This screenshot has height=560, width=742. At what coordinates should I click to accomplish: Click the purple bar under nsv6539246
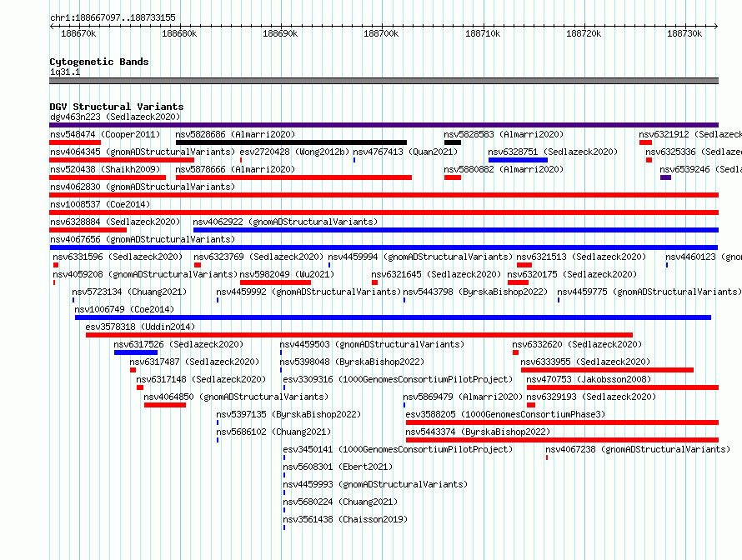click(x=665, y=177)
